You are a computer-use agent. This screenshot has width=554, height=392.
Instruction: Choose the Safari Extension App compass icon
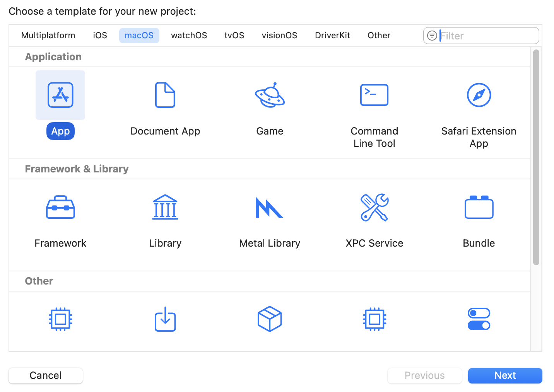coord(479,95)
